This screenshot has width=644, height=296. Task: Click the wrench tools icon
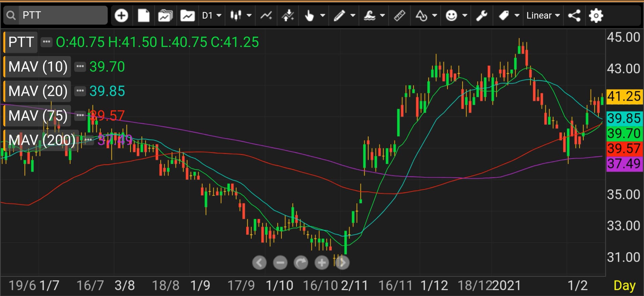[x=482, y=15]
